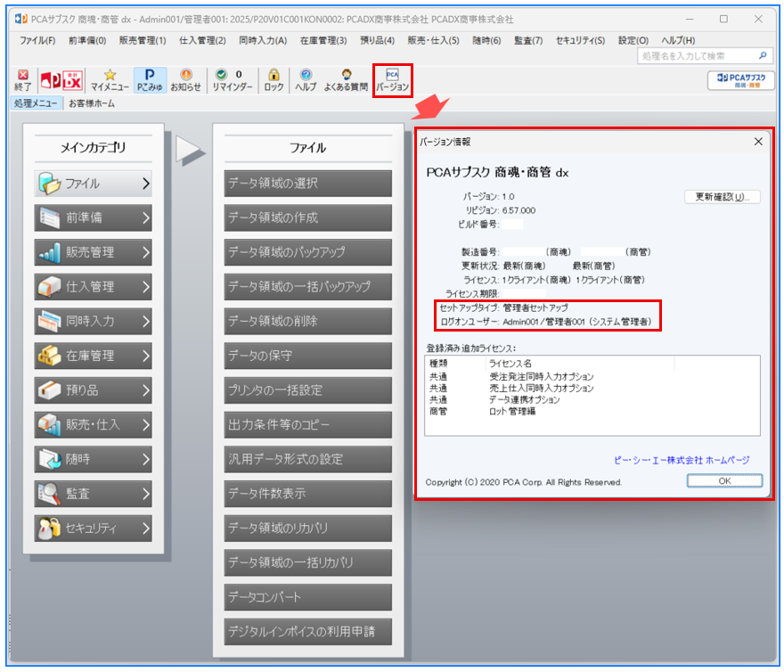
Task: Expand 預り品 category chevron
Action: 145,390
